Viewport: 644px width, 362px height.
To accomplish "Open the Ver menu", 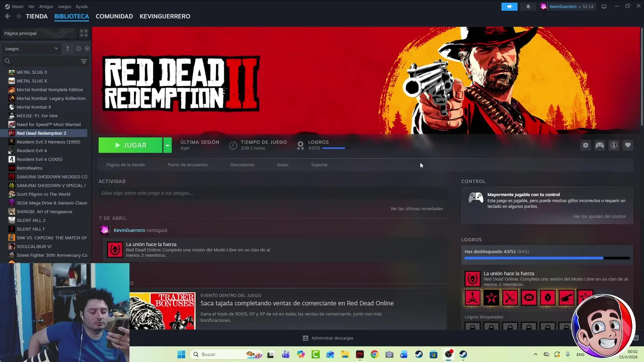I will coord(31,7).
